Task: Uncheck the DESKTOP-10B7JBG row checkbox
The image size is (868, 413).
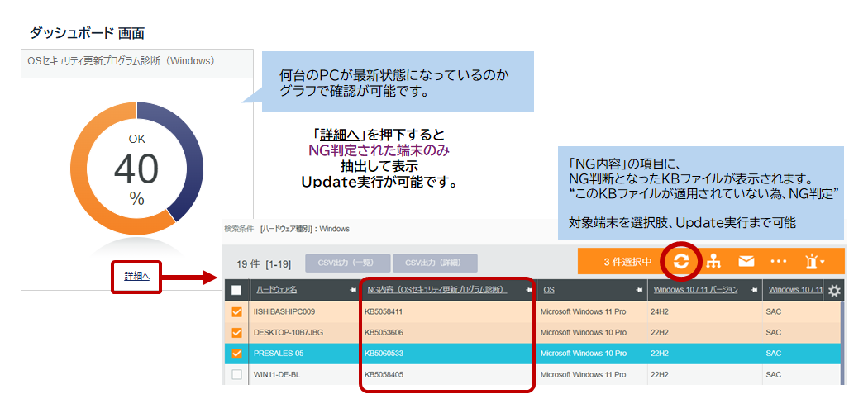Action: coord(236,332)
